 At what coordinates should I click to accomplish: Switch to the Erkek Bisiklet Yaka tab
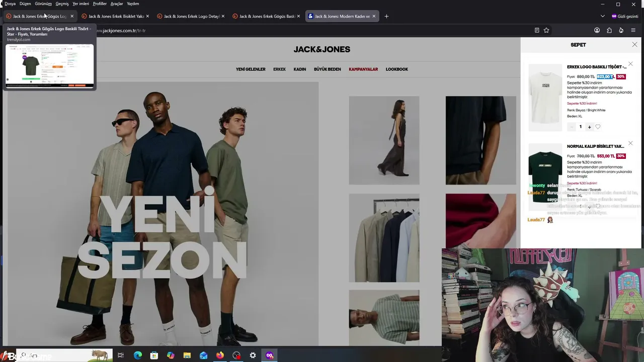pyautogui.click(x=115, y=16)
